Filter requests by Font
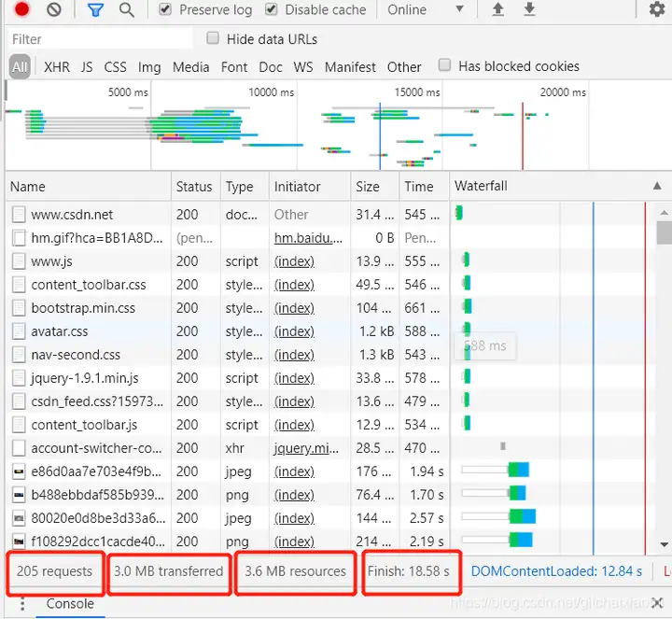The width and height of the screenshot is (672, 619). click(234, 67)
